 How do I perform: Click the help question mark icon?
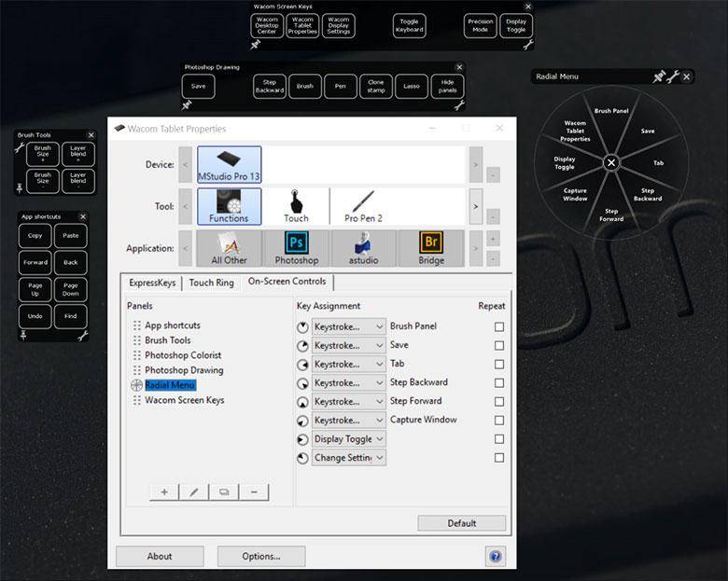(496, 556)
